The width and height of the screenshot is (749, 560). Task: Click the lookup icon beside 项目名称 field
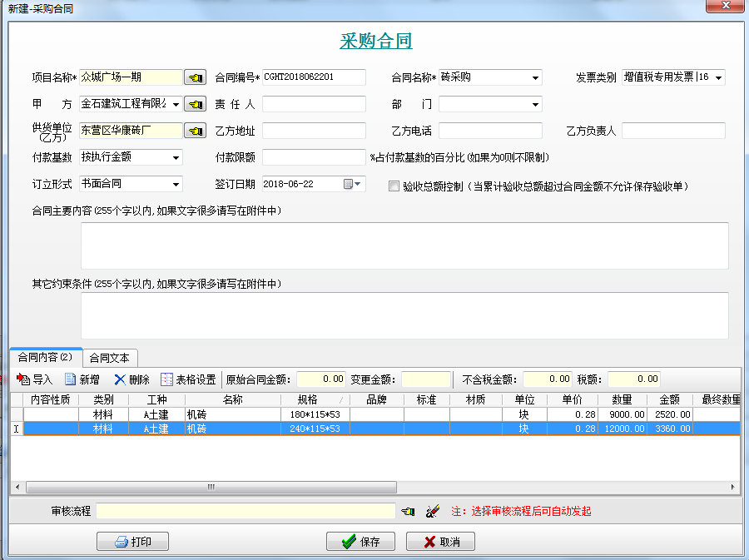pos(195,77)
